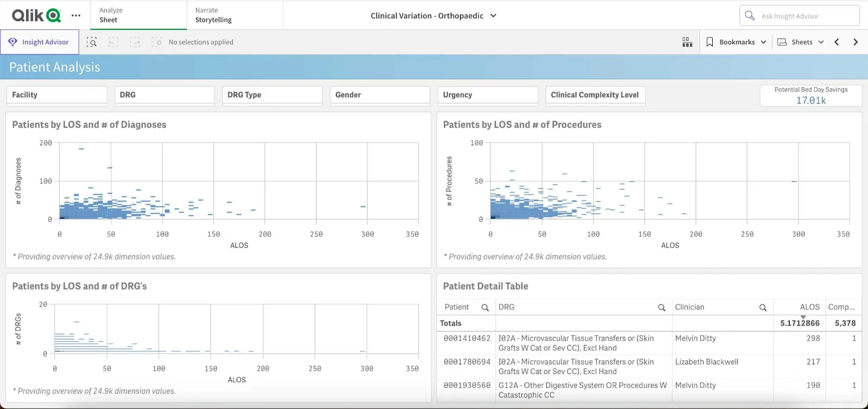Click the Clinician column header label
868x409 pixels.
point(690,307)
